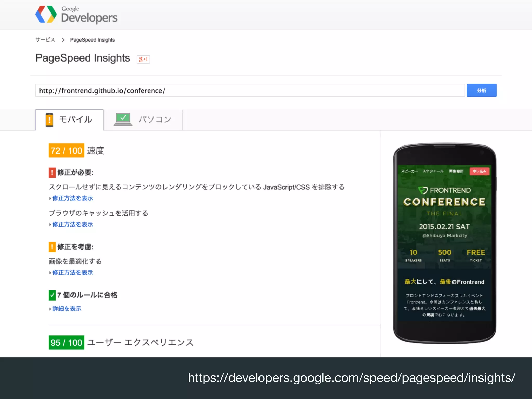Screen dimensions: 532x399
Task: Click the @Shibuya Markcity text
Action: [x=444, y=236]
